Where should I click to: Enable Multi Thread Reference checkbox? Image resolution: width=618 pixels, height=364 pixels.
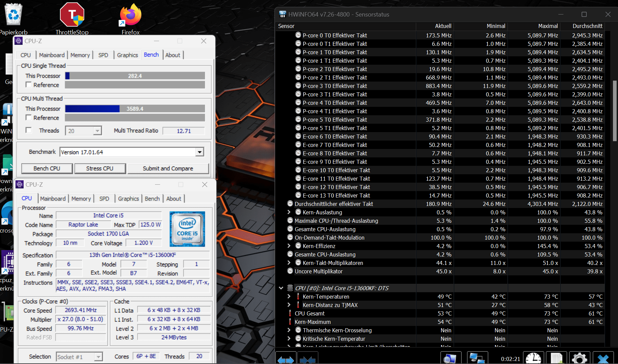pos(29,117)
